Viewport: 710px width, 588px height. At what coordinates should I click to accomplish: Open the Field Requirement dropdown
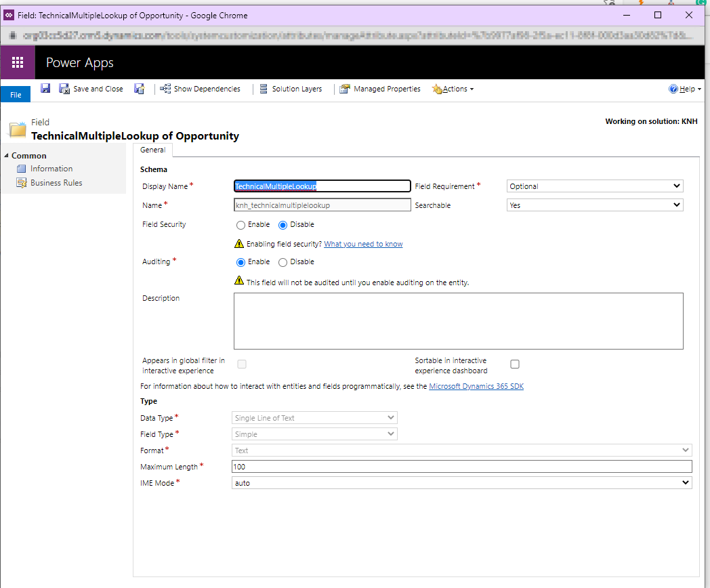click(595, 186)
